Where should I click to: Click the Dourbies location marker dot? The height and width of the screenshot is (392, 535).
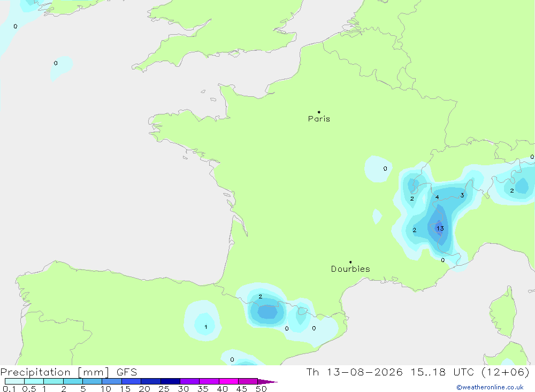[350, 262]
